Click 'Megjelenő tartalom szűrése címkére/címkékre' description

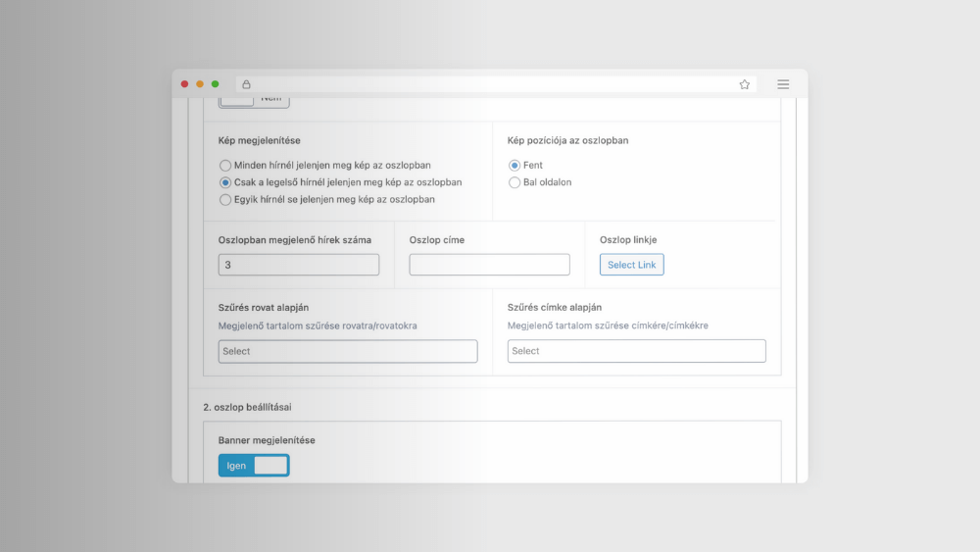(x=608, y=326)
